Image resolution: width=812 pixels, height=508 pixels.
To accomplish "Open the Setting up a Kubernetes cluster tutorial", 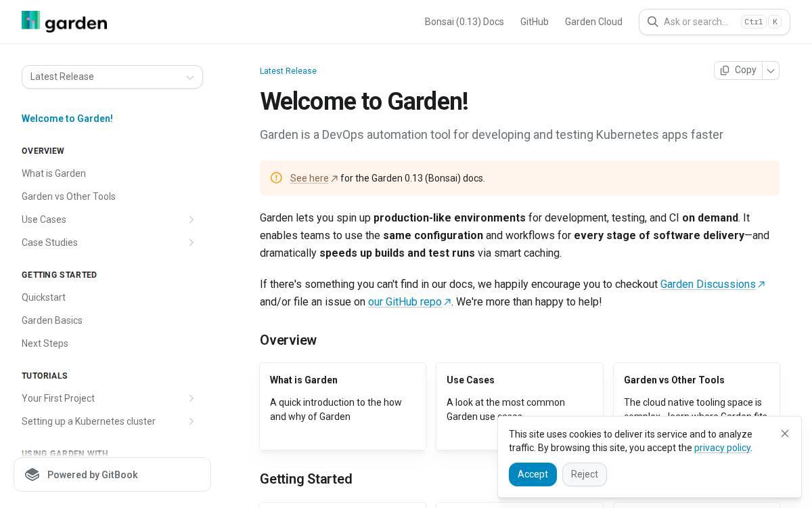I will [x=89, y=421].
